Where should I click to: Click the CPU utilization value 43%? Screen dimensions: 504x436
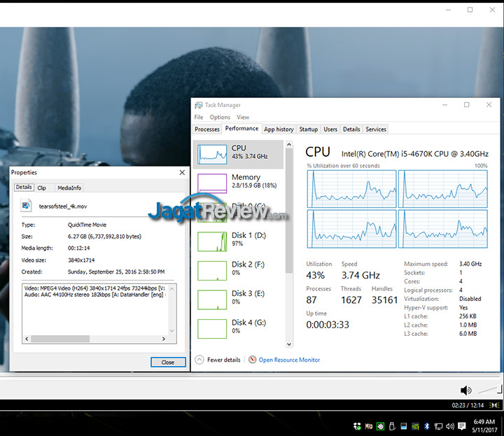click(x=315, y=275)
